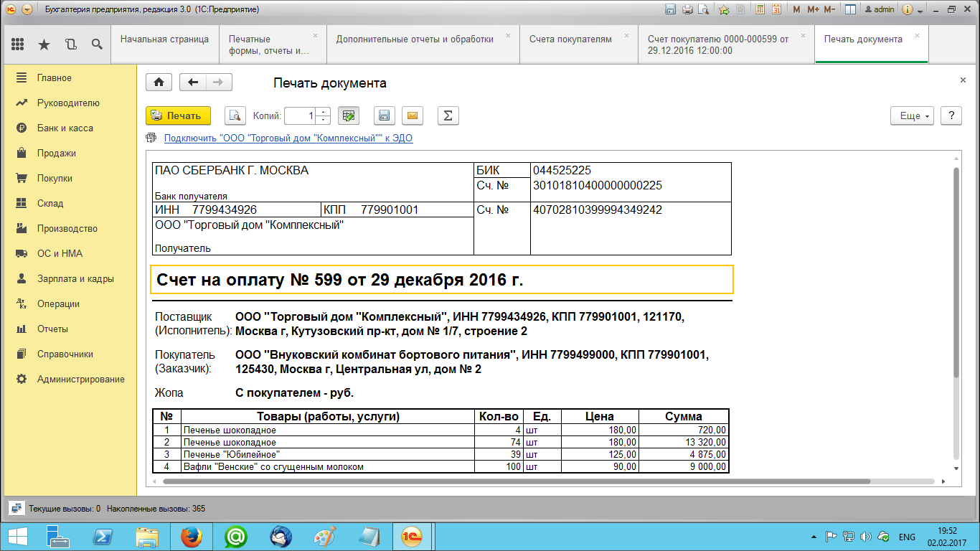This screenshot has height=551, width=980.
Task: Open the Отчеты section
Action: (70, 329)
